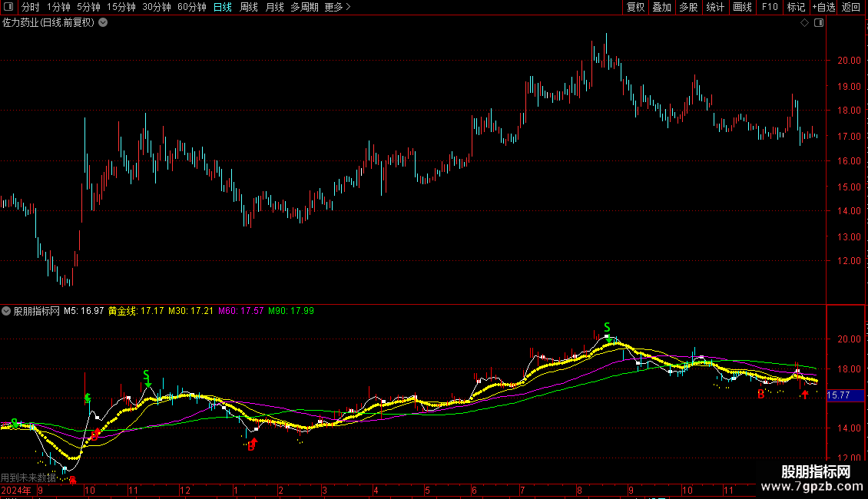This screenshot has width=868, height=499.
Task: Click the M5: 16.97 value
Action: pyautogui.click(x=84, y=311)
